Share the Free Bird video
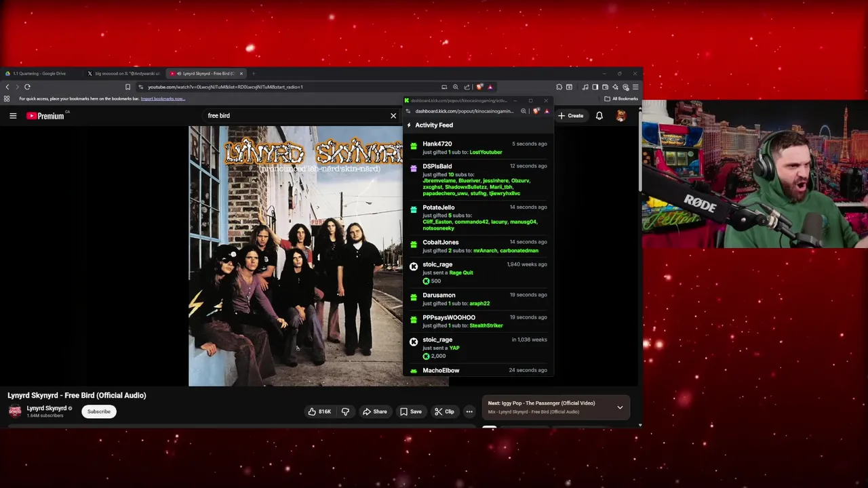The image size is (868, 488). click(x=375, y=411)
